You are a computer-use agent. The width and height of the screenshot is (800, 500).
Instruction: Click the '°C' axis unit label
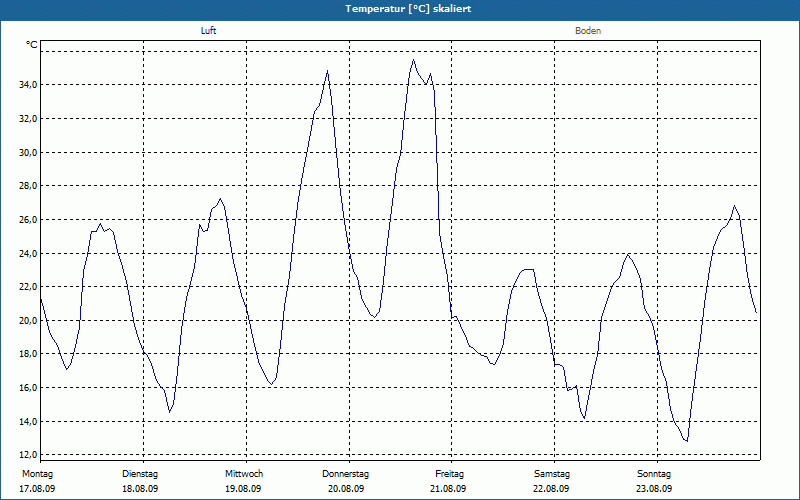pyautogui.click(x=32, y=45)
